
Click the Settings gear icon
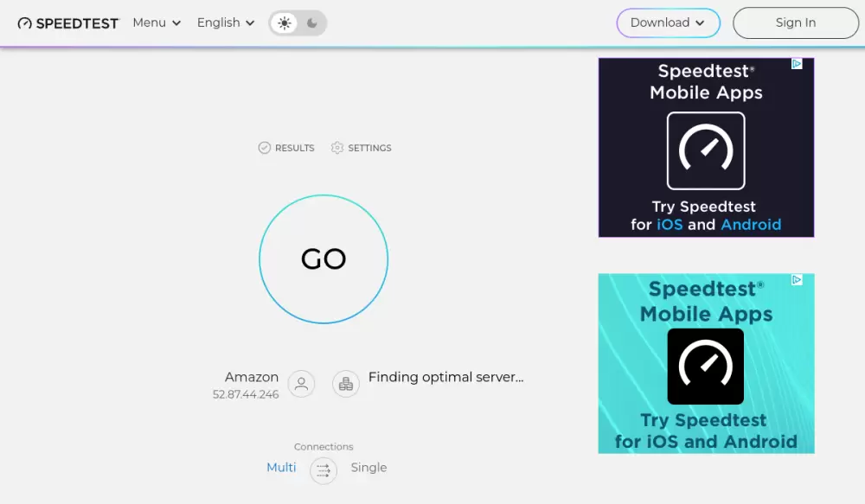(x=337, y=148)
